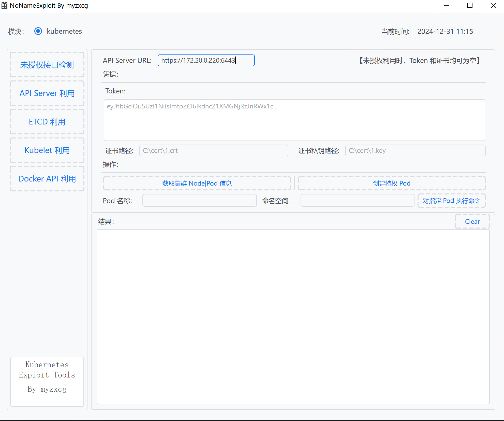Click the NoNameExploit app icon in title bar

[x=4, y=5]
